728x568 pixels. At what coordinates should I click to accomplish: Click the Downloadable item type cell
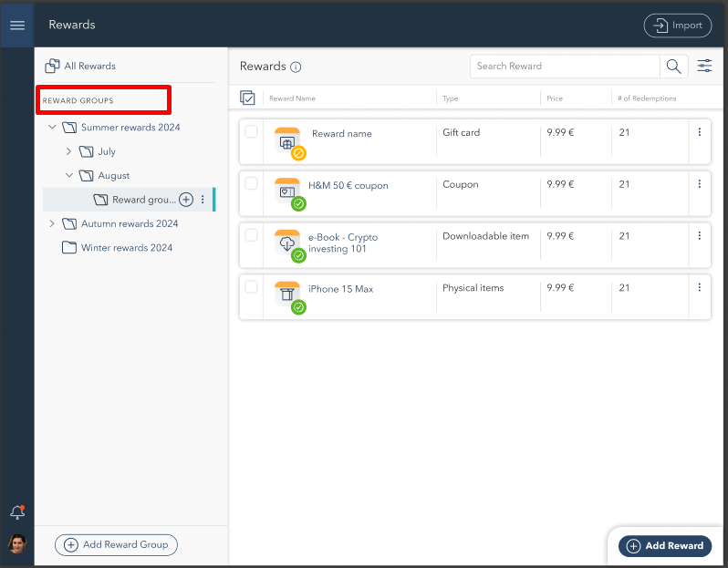485,236
